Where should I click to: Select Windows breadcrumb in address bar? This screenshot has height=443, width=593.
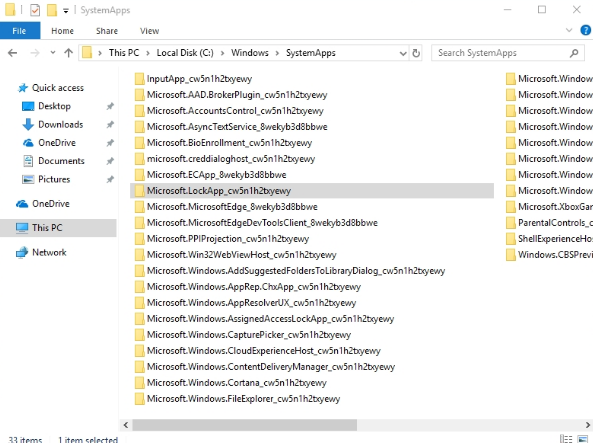coord(250,53)
